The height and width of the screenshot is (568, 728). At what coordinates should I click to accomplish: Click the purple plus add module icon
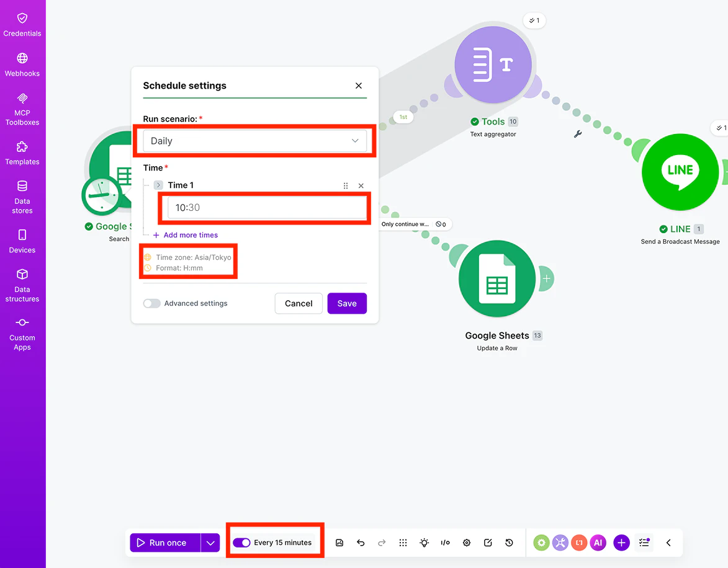point(622,543)
